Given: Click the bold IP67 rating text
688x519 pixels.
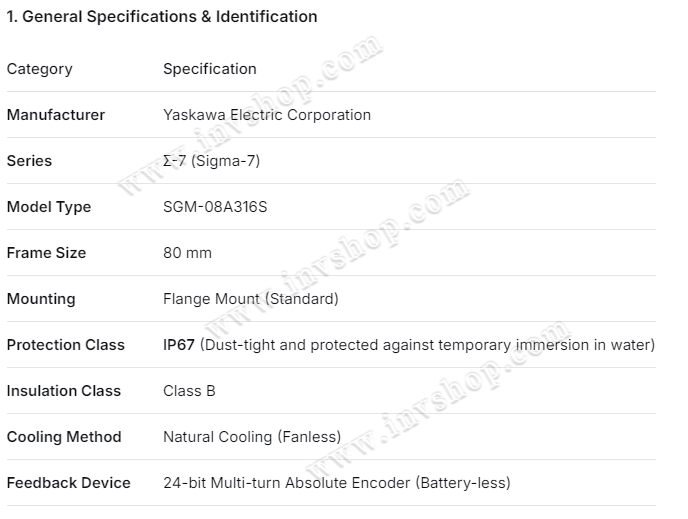Looking at the screenshot, I should (179, 345).
